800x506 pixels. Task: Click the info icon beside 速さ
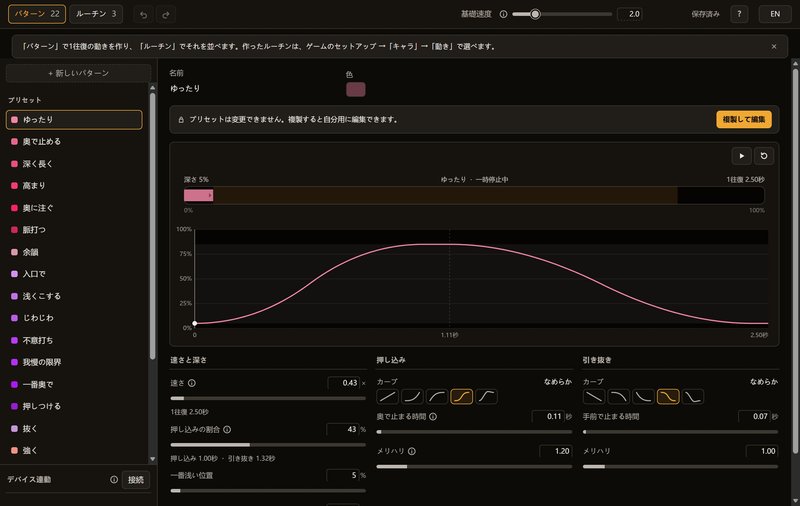coord(192,383)
